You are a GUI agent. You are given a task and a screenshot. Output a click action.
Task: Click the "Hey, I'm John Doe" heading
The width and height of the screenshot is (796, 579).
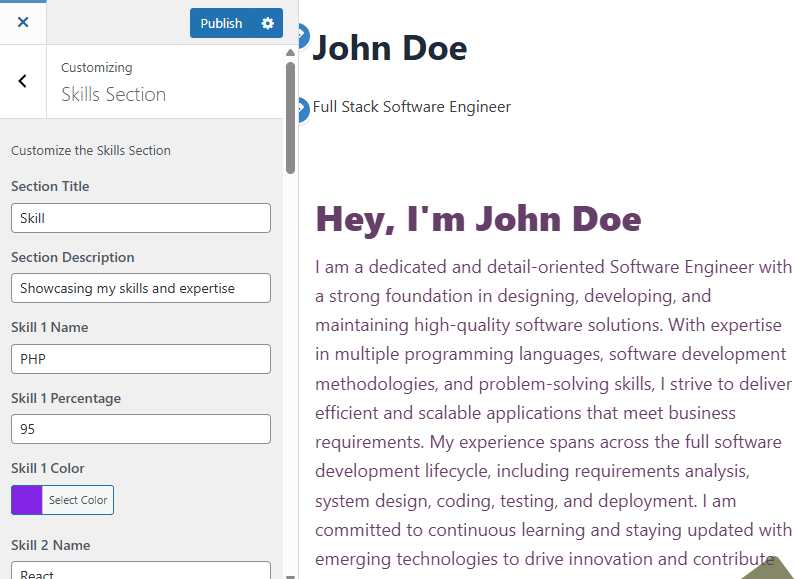(x=478, y=219)
